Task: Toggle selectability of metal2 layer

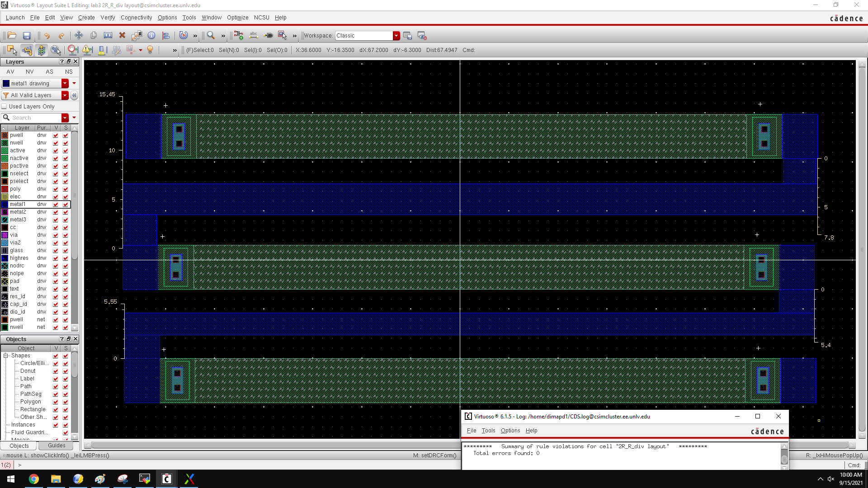Action: [66, 212]
